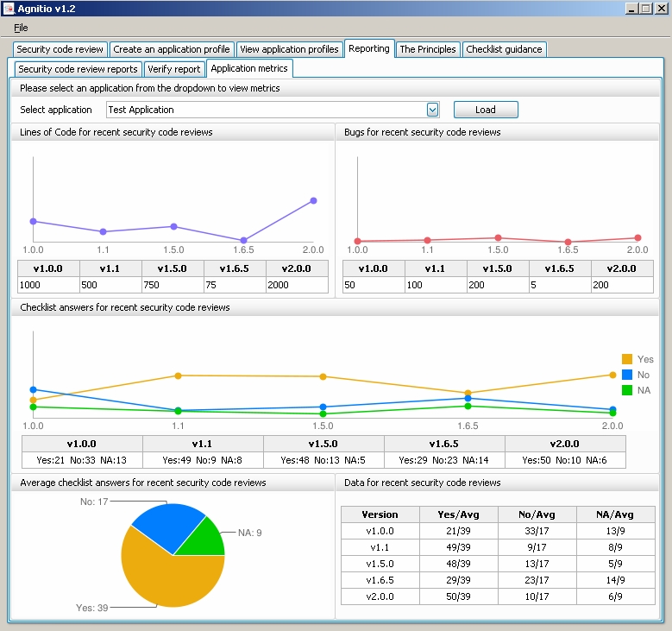Click the v1.0.0 row in Data table
Screen dimensions: 672x631
point(498,531)
